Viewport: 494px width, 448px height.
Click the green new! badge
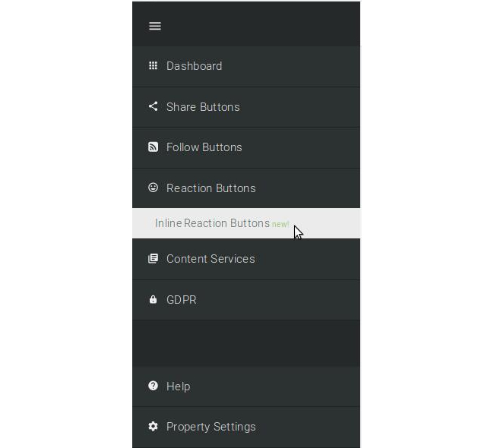(280, 224)
